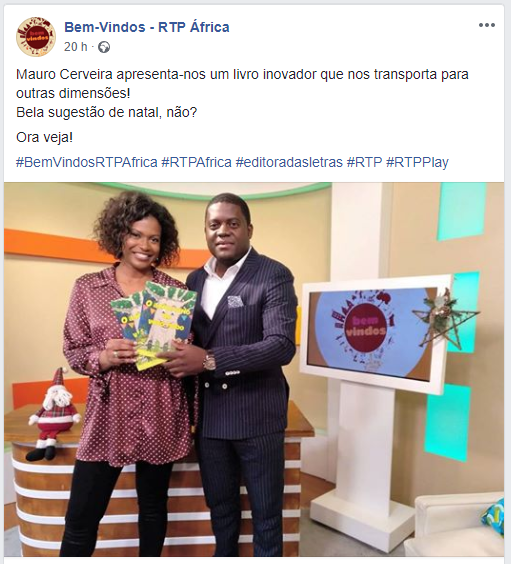Open the three-dot post options menu

point(487,25)
